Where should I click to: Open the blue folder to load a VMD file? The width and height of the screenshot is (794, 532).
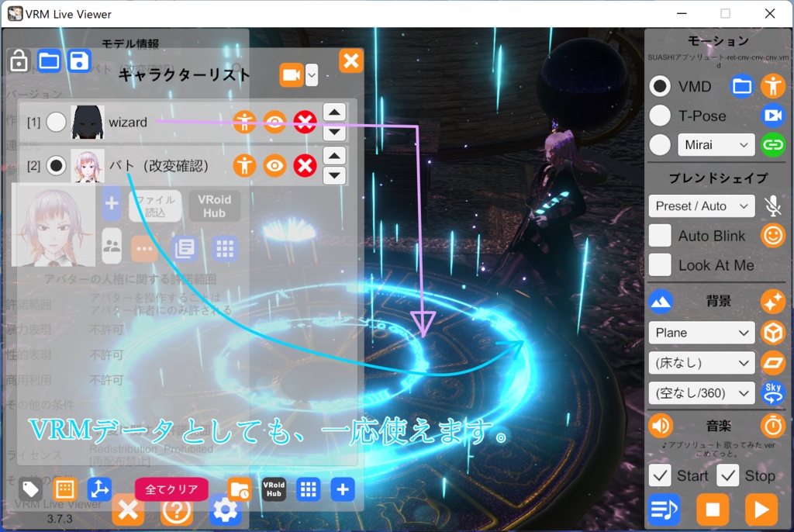pos(740,88)
